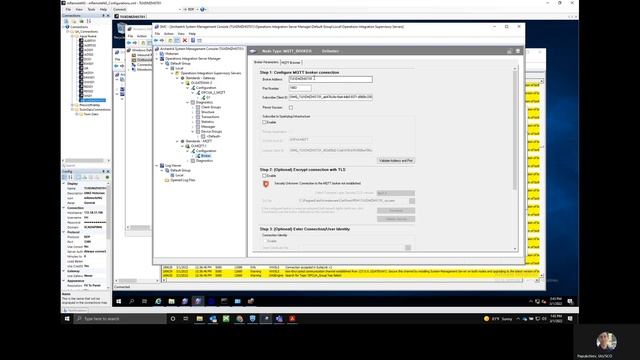Open the Action menu in SMC window
This screenshot has height=360, width=640.
point(168,33)
